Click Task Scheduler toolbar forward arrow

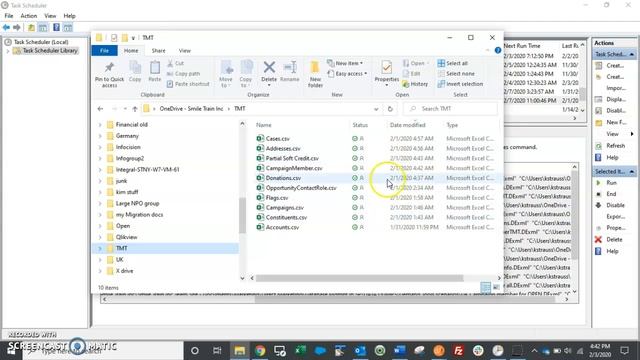(17, 27)
